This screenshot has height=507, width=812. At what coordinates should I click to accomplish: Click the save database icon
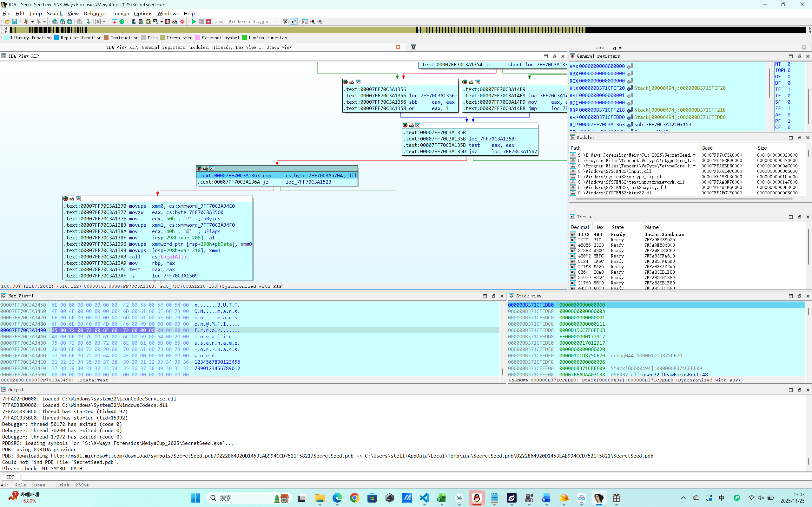[x=14, y=22]
